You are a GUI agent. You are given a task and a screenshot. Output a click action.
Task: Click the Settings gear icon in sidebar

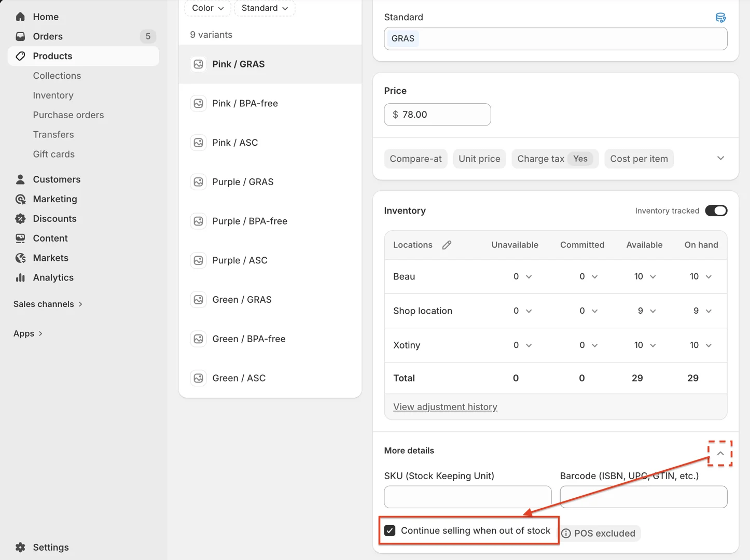click(20, 547)
